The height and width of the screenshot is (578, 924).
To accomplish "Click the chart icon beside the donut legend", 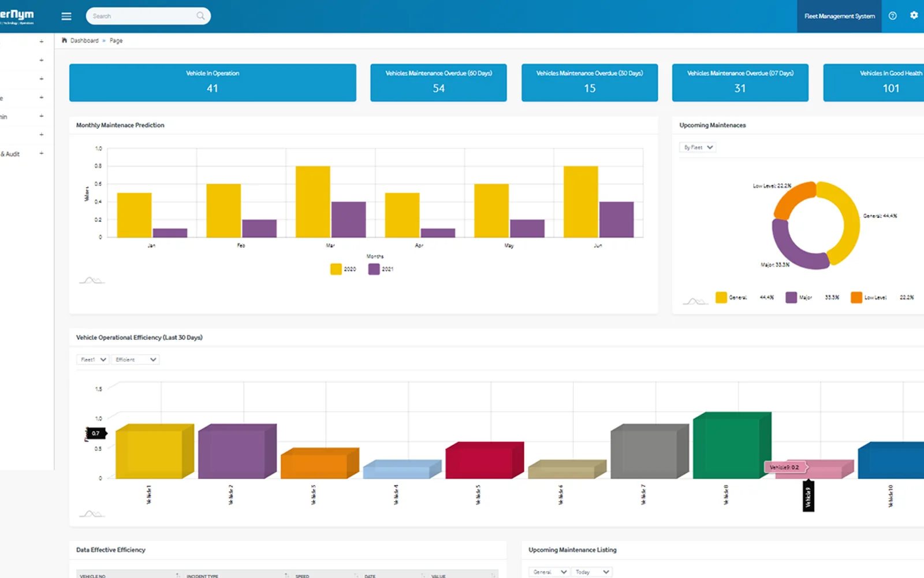I will pyautogui.click(x=695, y=301).
